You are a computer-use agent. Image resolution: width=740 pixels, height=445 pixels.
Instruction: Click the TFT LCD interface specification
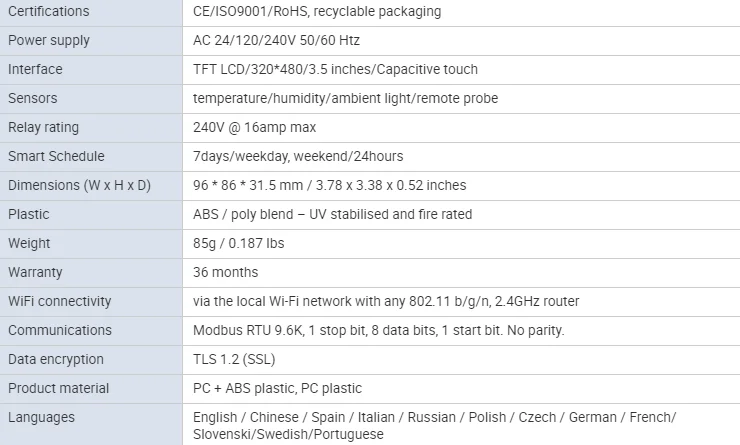335,70
